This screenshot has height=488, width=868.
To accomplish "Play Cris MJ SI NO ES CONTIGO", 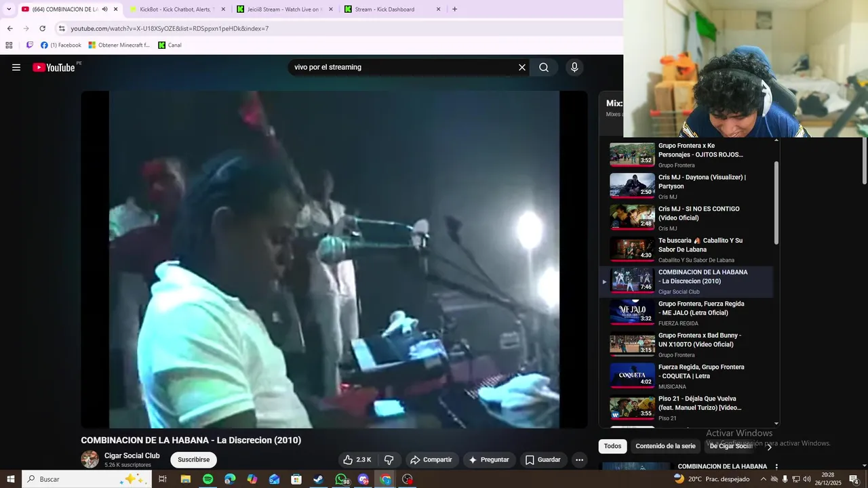I will [x=686, y=218].
